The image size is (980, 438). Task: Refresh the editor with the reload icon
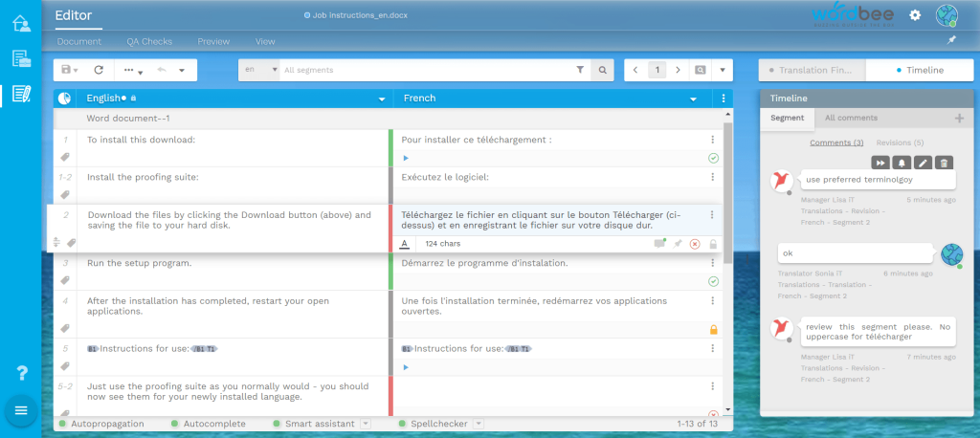[99, 70]
